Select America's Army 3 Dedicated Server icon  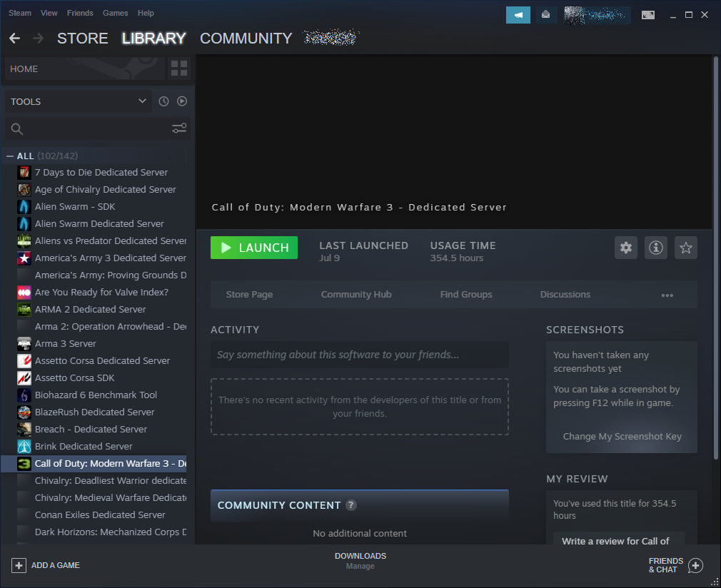click(x=24, y=258)
